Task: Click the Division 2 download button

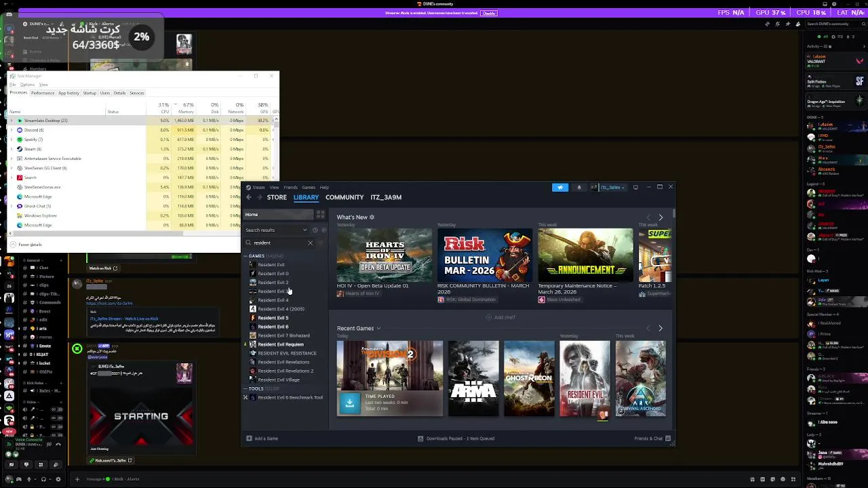Action: point(350,403)
